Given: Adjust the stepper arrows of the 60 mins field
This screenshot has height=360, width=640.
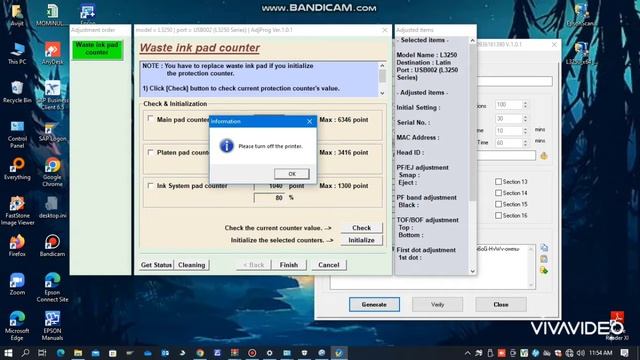Looking at the screenshot, I should point(525,142).
